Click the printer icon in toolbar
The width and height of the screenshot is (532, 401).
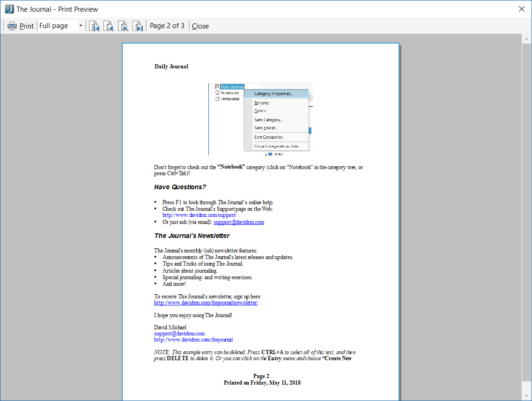12,26
